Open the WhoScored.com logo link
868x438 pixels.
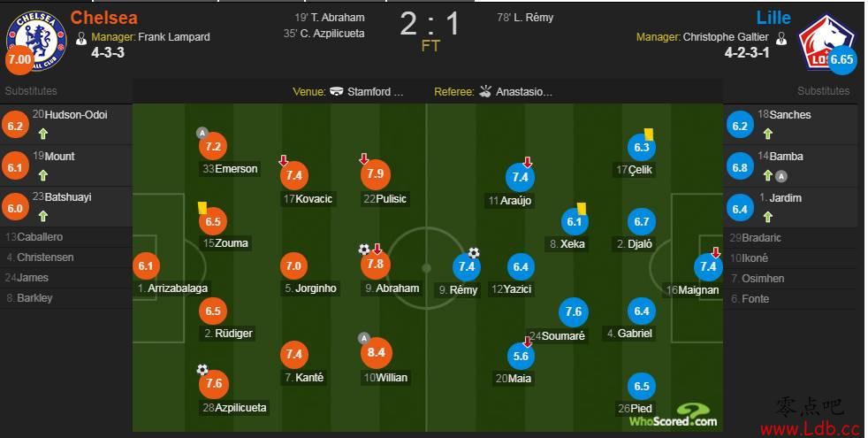coord(674,415)
